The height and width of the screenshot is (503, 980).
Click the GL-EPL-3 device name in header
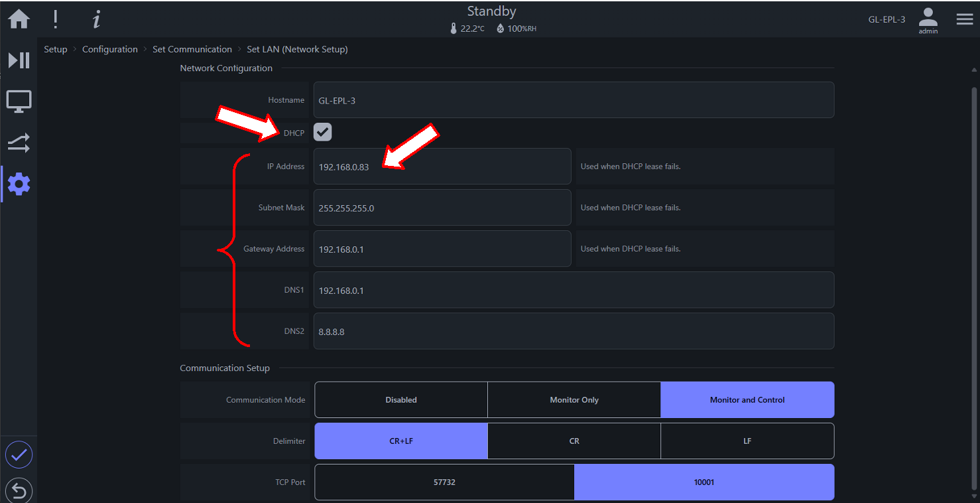tap(887, 19)
